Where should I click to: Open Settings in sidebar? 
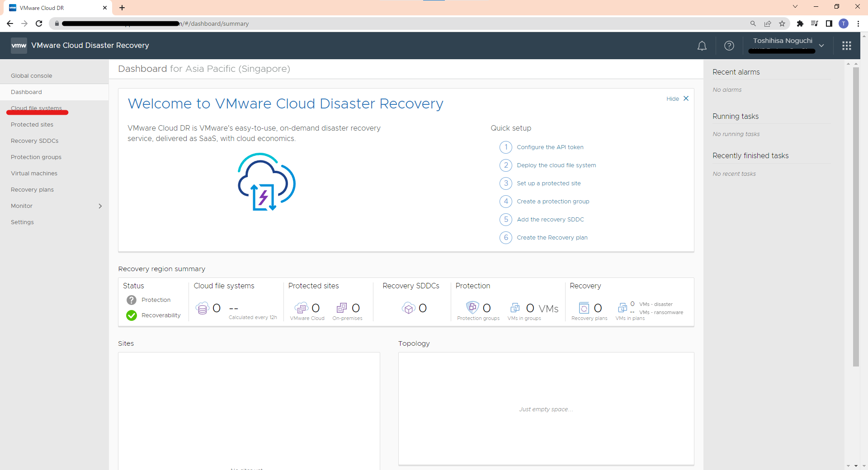click(x=22, y=222)
